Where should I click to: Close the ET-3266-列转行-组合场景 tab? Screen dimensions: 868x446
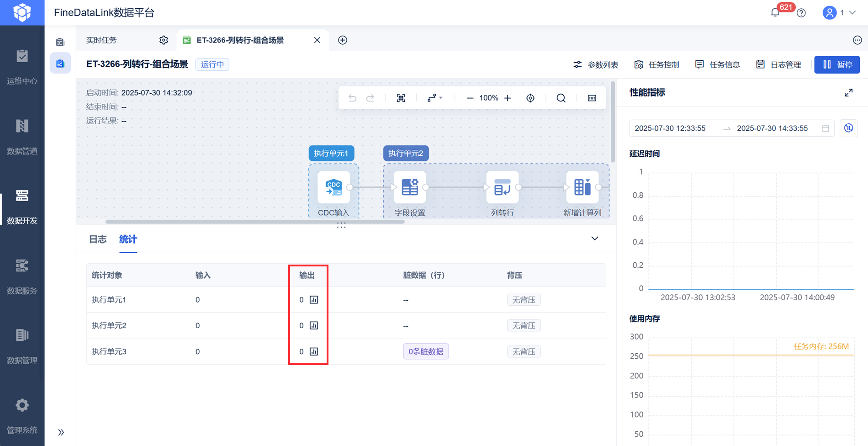point(317,40)
